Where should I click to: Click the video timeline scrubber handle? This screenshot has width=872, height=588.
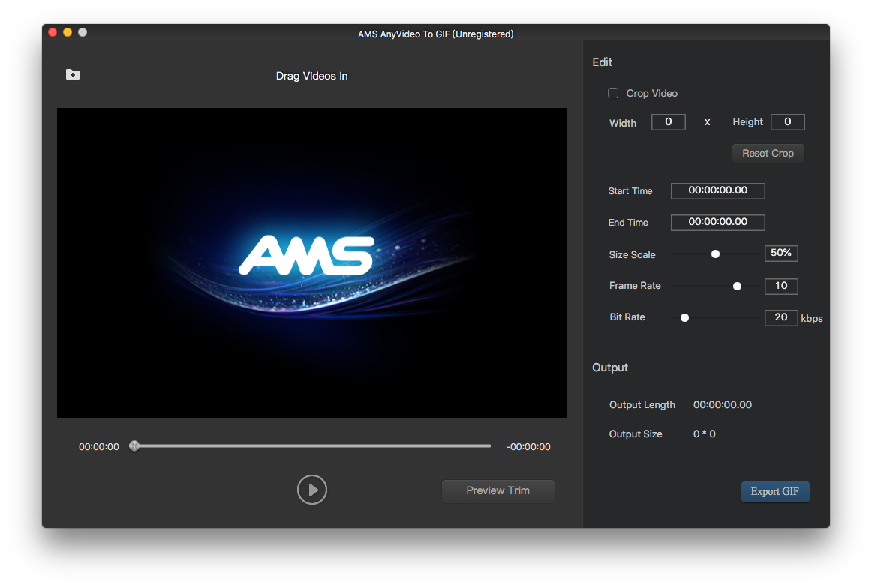[134, 445]
